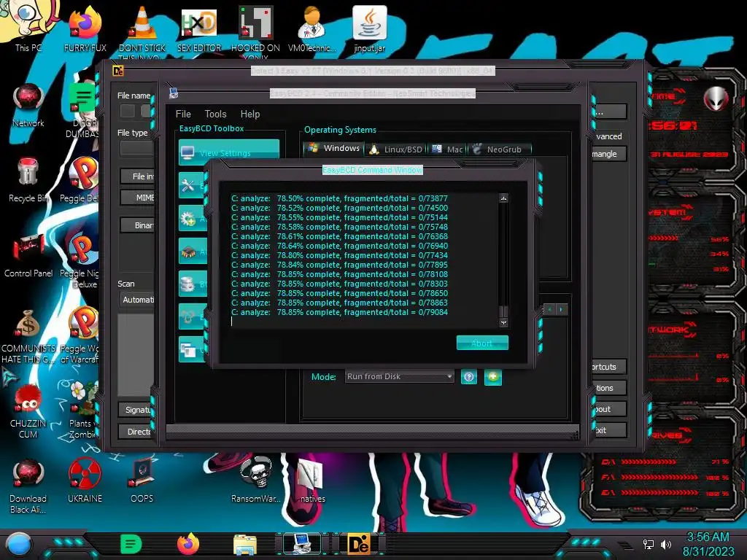Click the scroll down arrow of command output
This screenshot has width=747, height=560.
(x=503, y=322)
